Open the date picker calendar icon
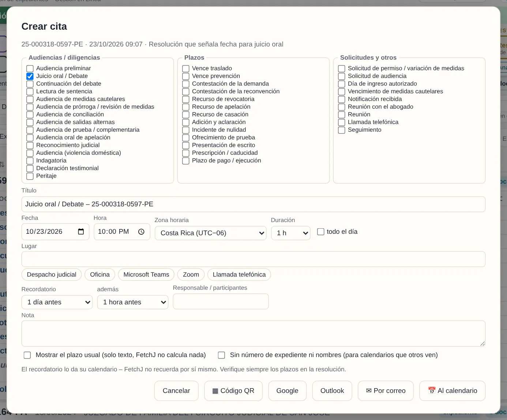Viewport: 507px width, 420px height. coord(81,232)
